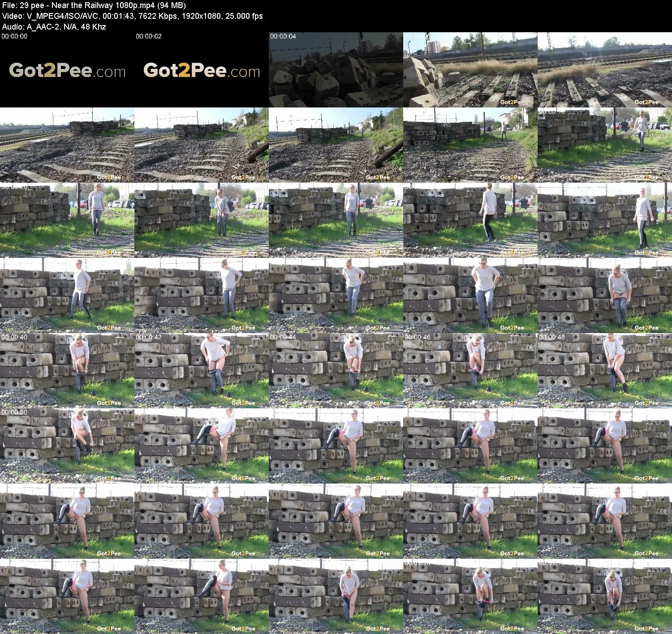Viewport: 672px width, 634px height.
Task: Click the 00:00:02 timestamp label
Action: (x=149, y=36)
